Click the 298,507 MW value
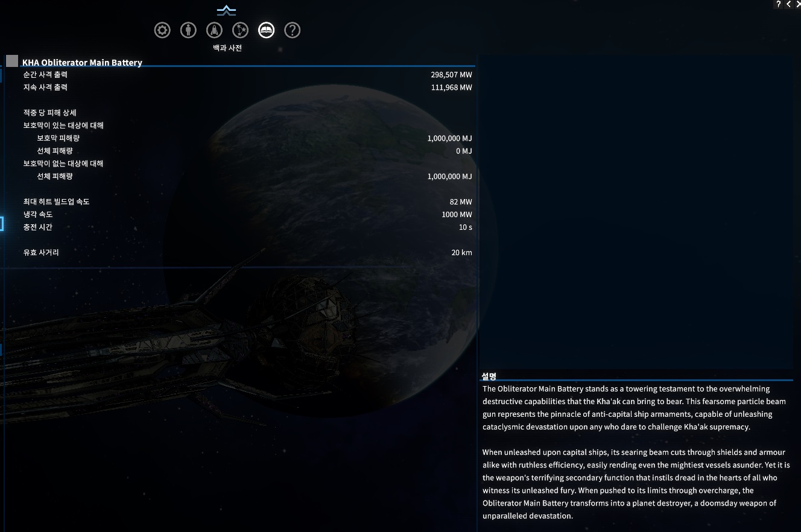Image resolution: width=801 pixels, height=532 pixels. click(x=451, y=75)
